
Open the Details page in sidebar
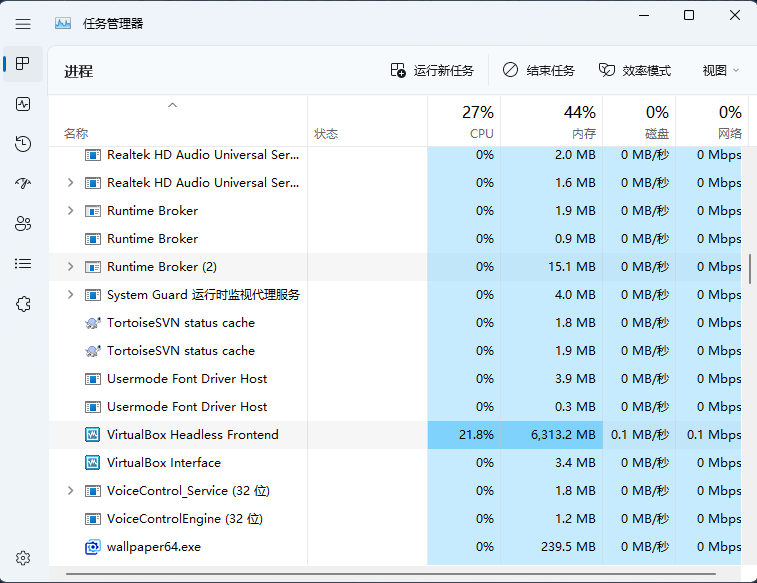23,264
